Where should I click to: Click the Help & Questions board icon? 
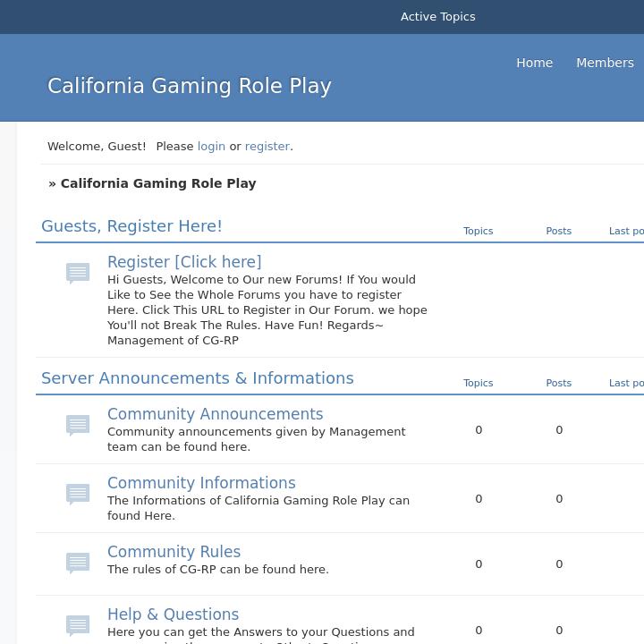(x=78, y=624)
